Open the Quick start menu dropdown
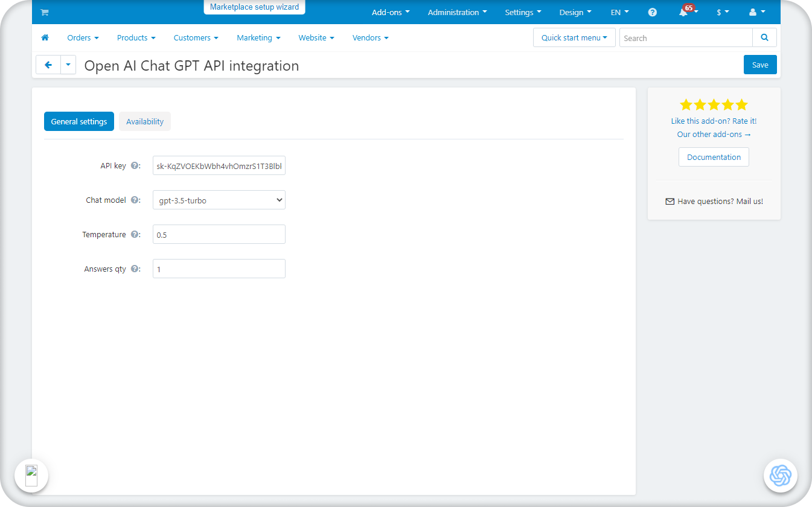Image resolution: width=812 pixels, height=507 pixels. click(574, 37)
